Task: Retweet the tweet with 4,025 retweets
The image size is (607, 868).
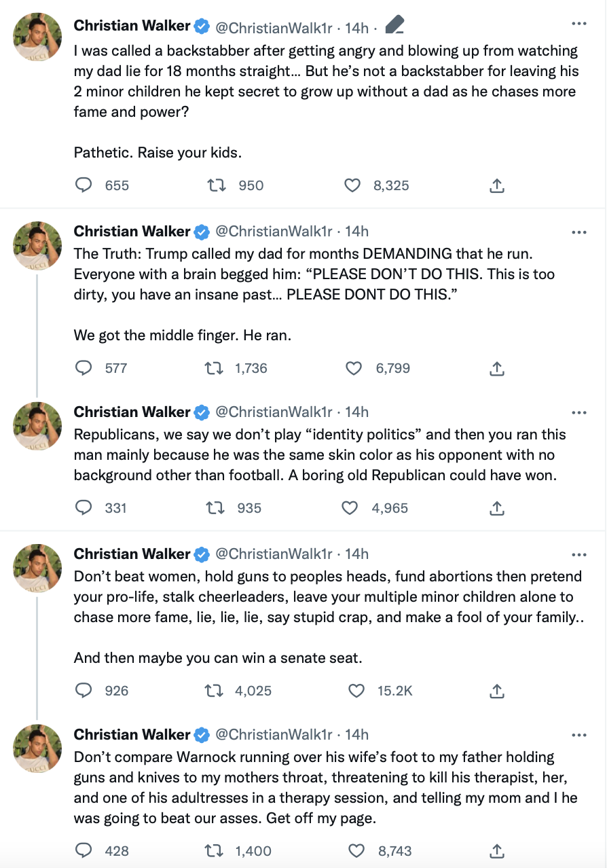Action: pyautogui.click(x=214, y=691)
